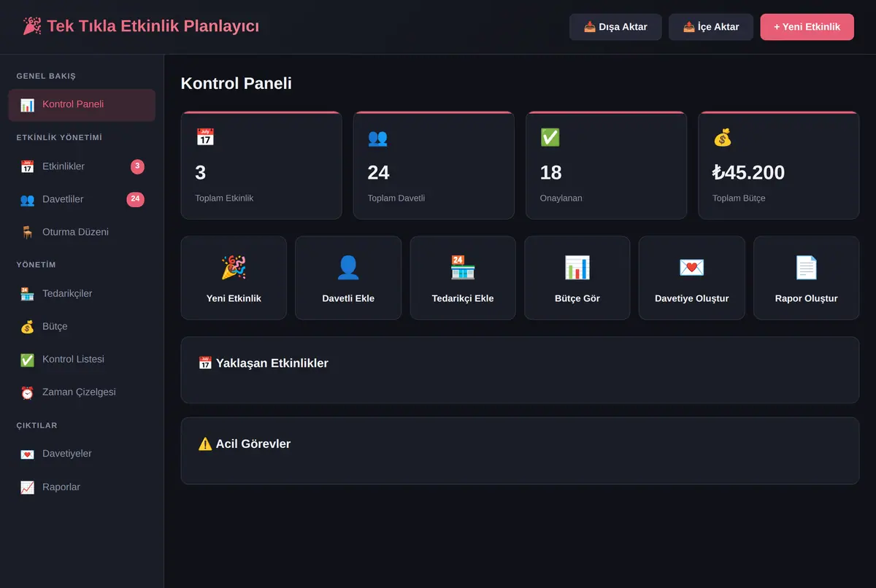
Task: Open the Kontrol Listesi page
Action: pos(82,360)
